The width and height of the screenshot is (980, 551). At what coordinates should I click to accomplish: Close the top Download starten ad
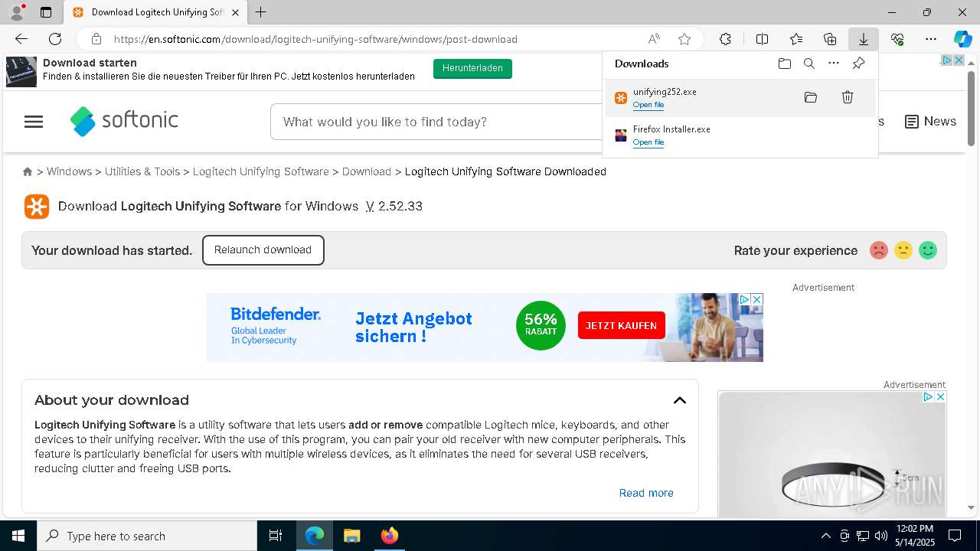958,60
